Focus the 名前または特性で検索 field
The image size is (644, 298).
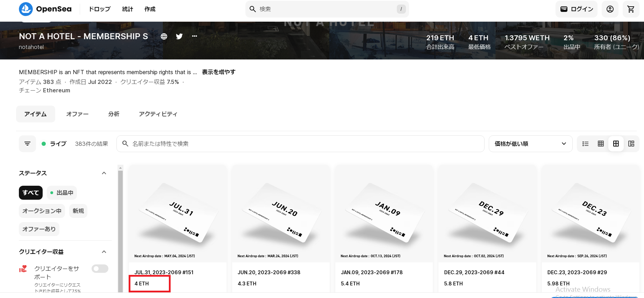tap(300, 144)
